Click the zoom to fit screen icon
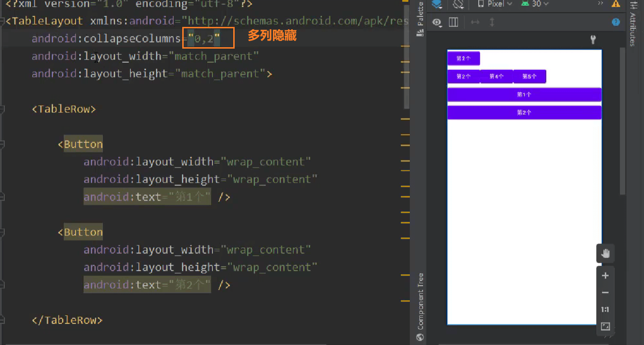This screenshot has height=345, width=644. pyautogui.click(x=605, y=326)
